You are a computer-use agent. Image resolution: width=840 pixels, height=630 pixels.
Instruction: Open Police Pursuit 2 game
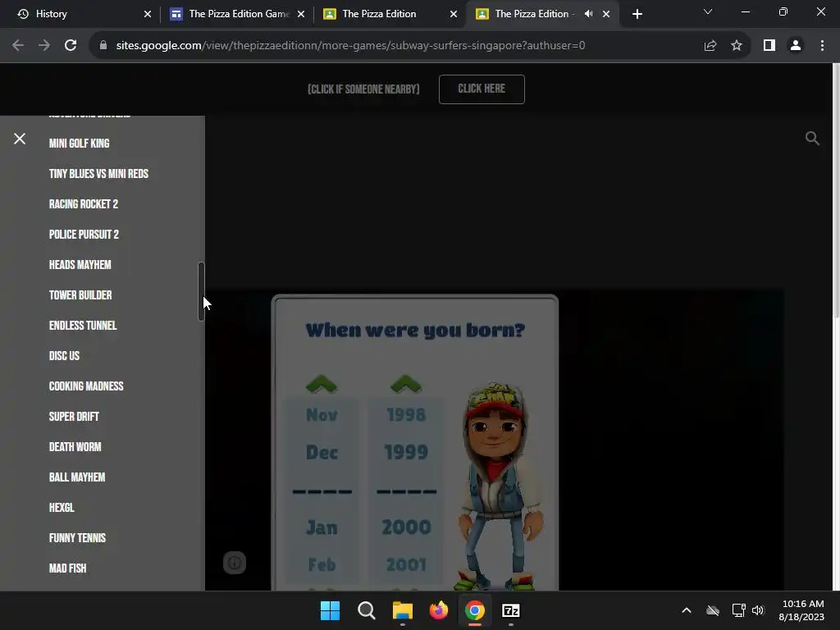coord(84,235)
